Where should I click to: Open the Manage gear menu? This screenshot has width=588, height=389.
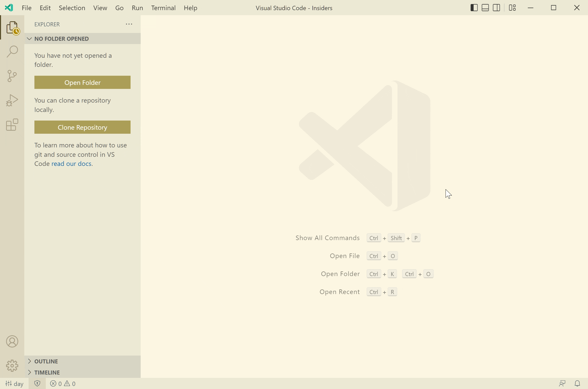[12, 366]
